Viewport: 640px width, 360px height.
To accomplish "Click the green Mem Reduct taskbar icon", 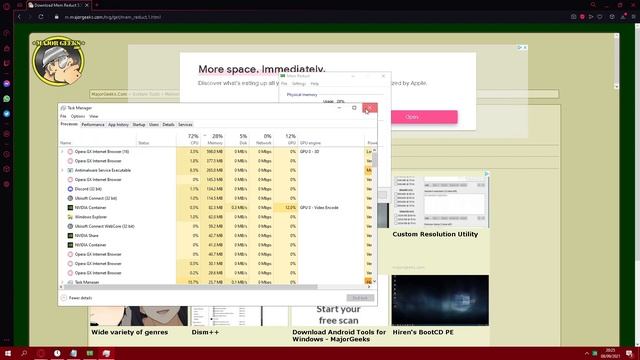I will 90,353.
